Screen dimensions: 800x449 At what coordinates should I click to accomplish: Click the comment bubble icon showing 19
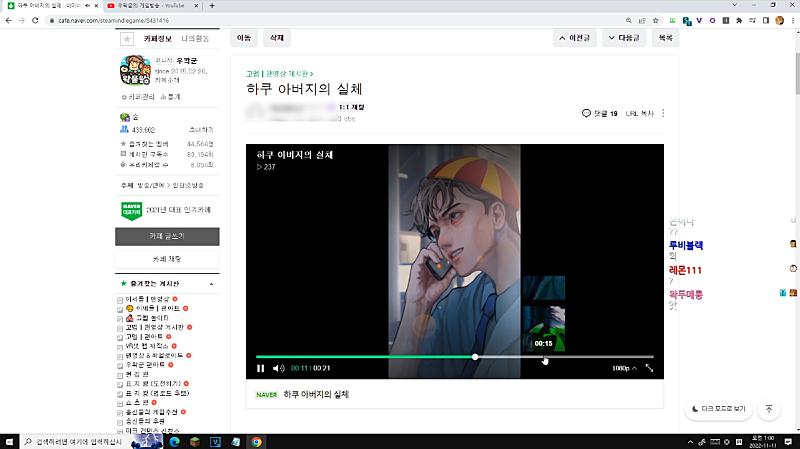[586, 113]
